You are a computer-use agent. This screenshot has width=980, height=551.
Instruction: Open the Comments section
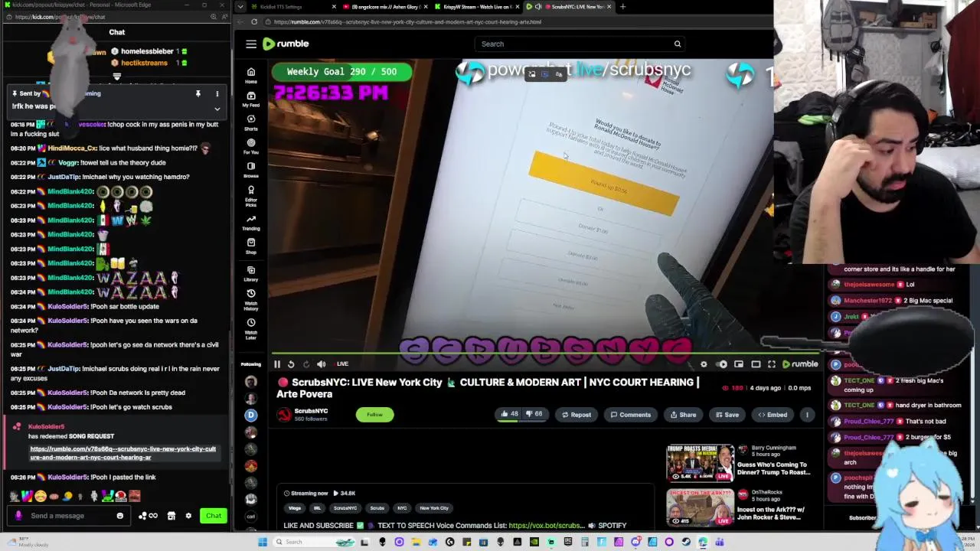[x=630, y=415]
